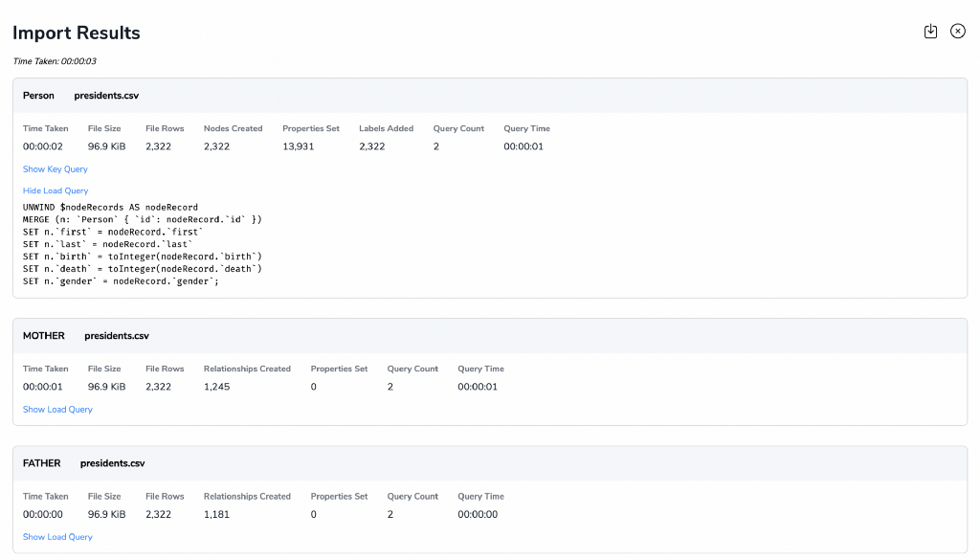980x560 pixels.
Task: Click the MERGE line in the load query
Action: click(x=143, y=219)
